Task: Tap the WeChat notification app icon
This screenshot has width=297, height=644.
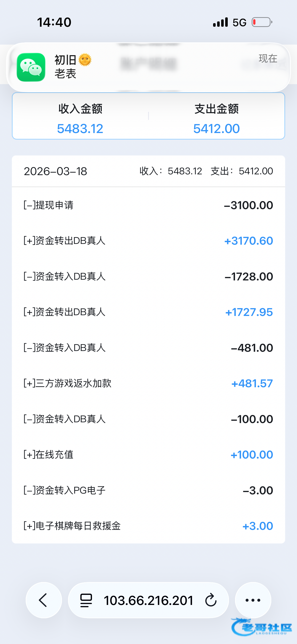Action: [31, 67]
